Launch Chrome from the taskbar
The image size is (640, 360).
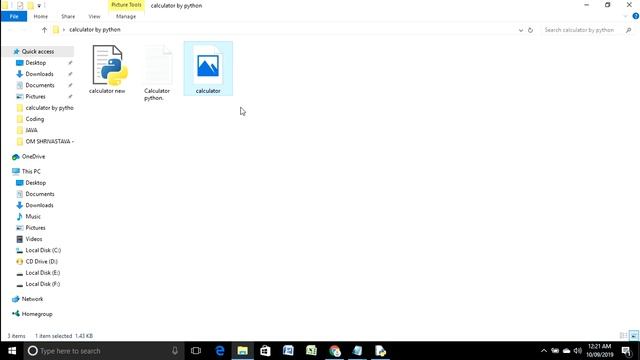335,351
